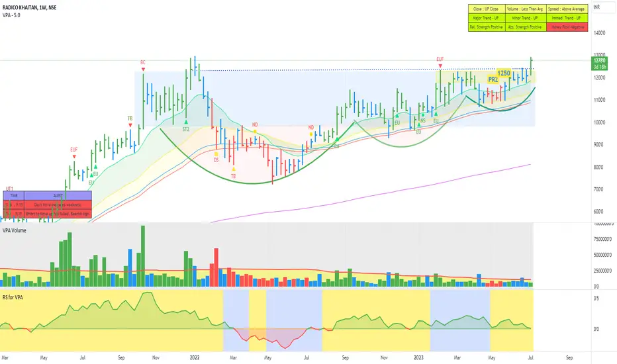This screenshot has height=364, width=617.
Task: Click the 11000 price axis label
Action: coord(599,101)
